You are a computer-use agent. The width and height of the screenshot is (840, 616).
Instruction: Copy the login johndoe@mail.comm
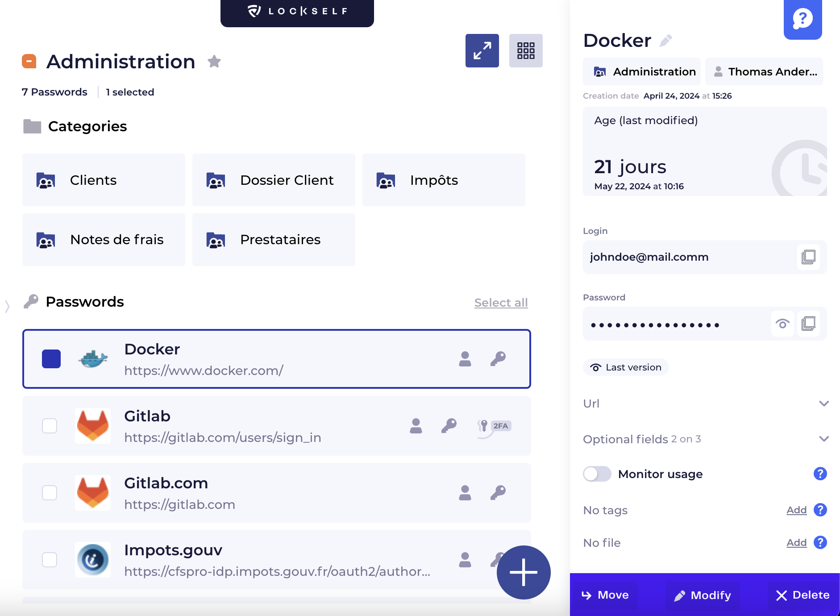click(x=808, y=257)
